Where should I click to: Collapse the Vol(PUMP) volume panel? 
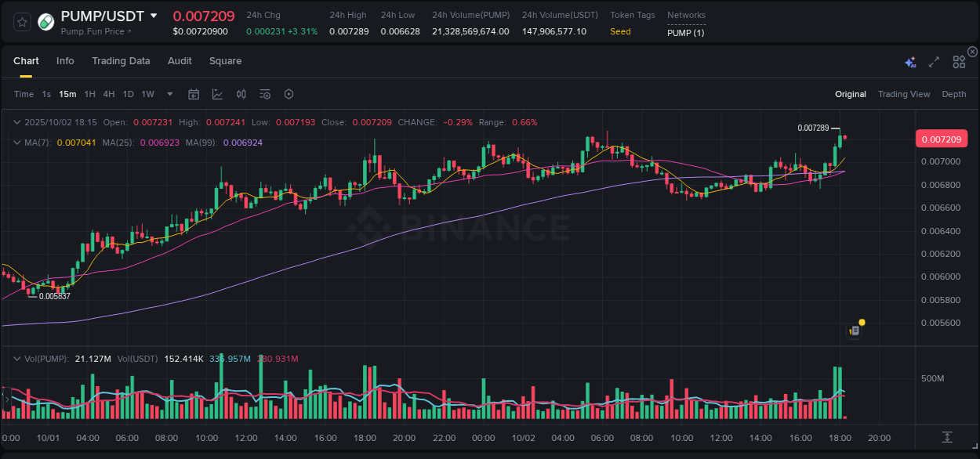tap(17, 359)
